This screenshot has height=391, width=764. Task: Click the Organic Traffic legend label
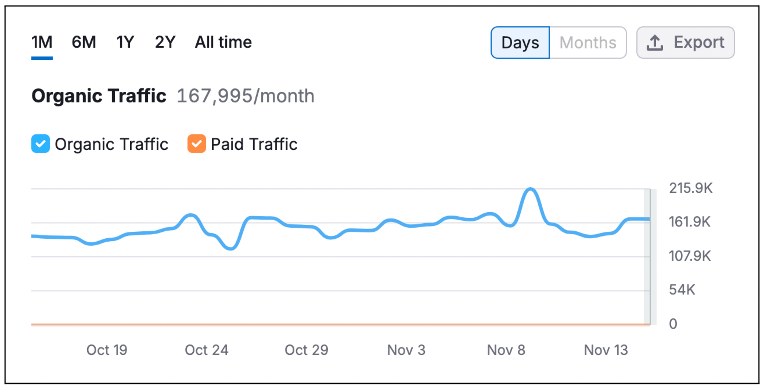pos(111,144)
